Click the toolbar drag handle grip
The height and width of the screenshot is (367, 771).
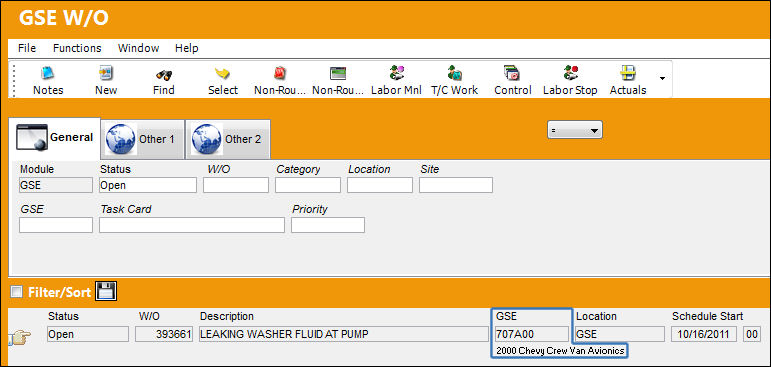tap(13, 80)
